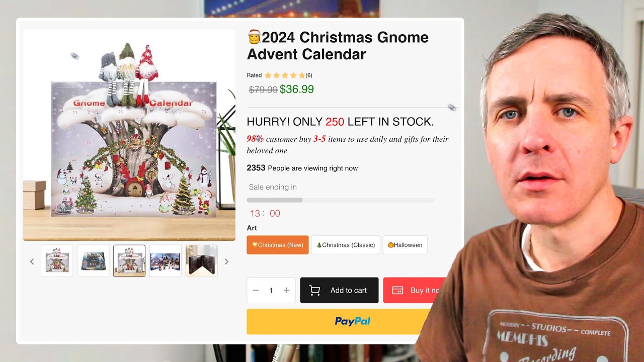
Task: Click the red Buy it now button
Action: [x=414, y=290]
